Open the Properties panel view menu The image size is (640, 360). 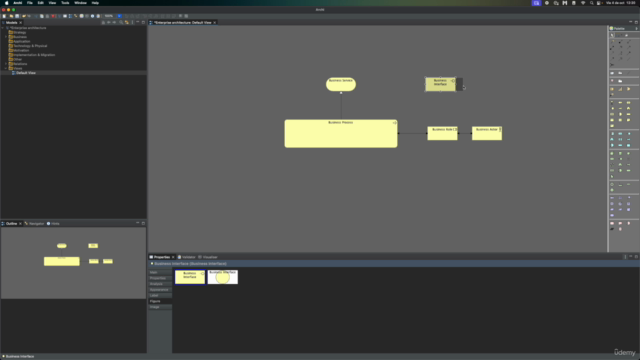pos(624,257)
